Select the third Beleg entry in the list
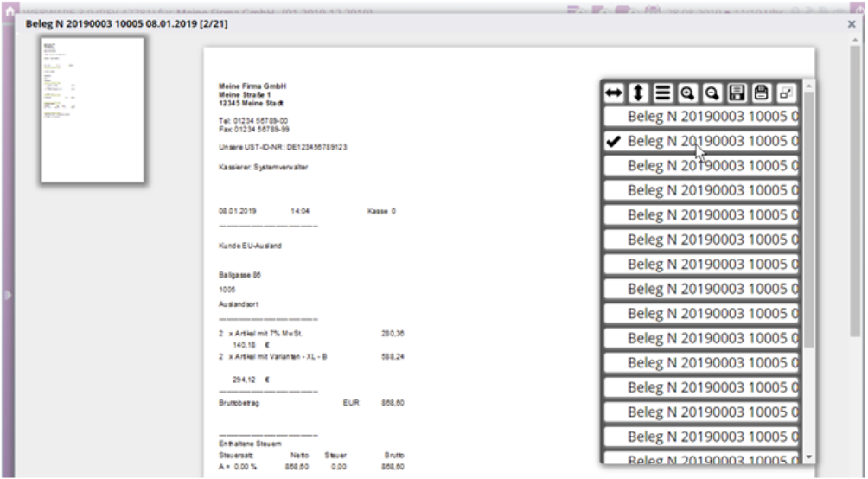 701,165
